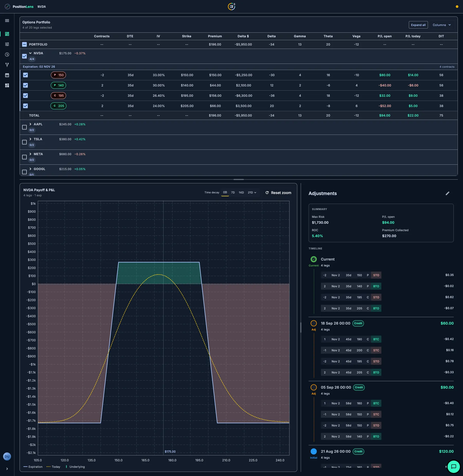Select the 18 Sep 26 adjustment marker
463x476 pixels.
314,323
